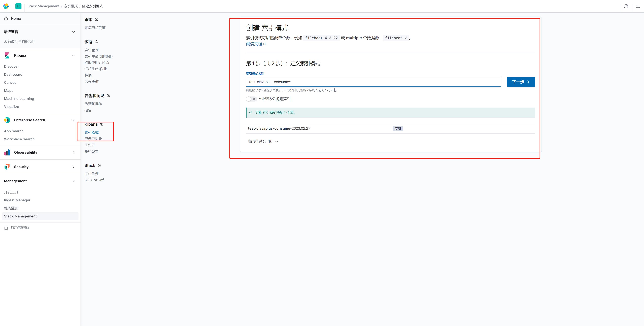Click help icon next to 数据
The width and height of the screenshot is (644, 326).
pyautogui.click(x=96, y=42)
